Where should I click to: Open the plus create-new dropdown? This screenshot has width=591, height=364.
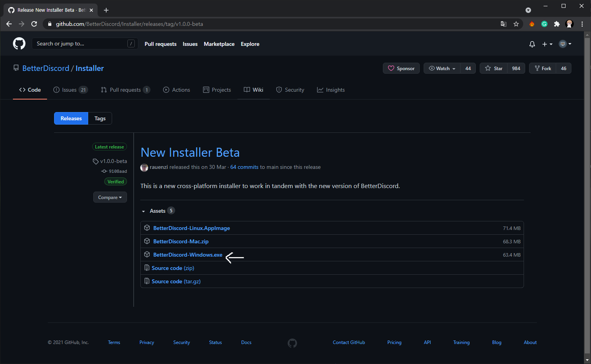[x=547, y=44]
